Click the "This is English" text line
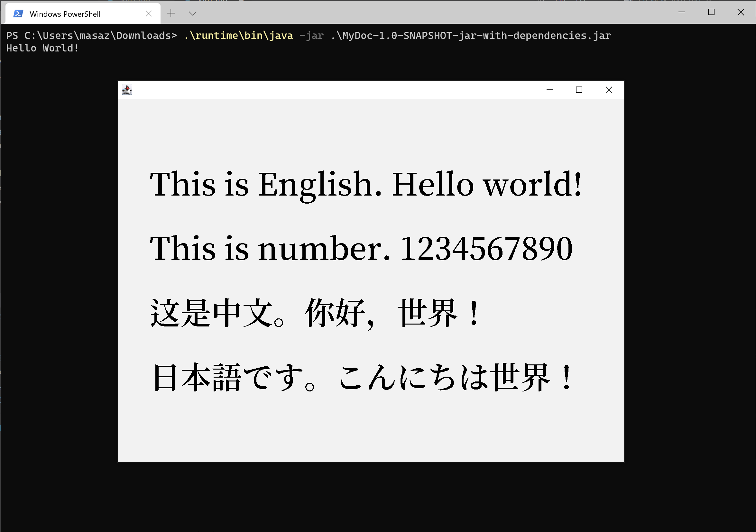This screenshot has height=532, width=756. click(365, 184)
